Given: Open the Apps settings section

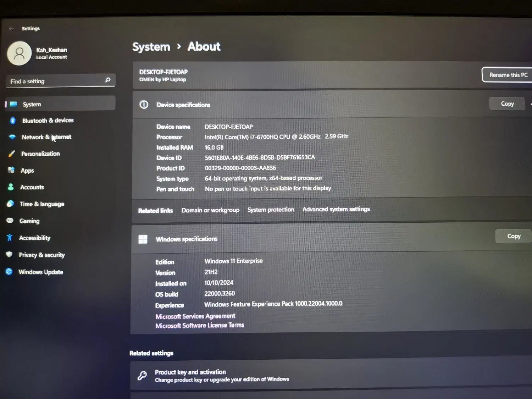Looking at the screenshot, I should point(27,171).
